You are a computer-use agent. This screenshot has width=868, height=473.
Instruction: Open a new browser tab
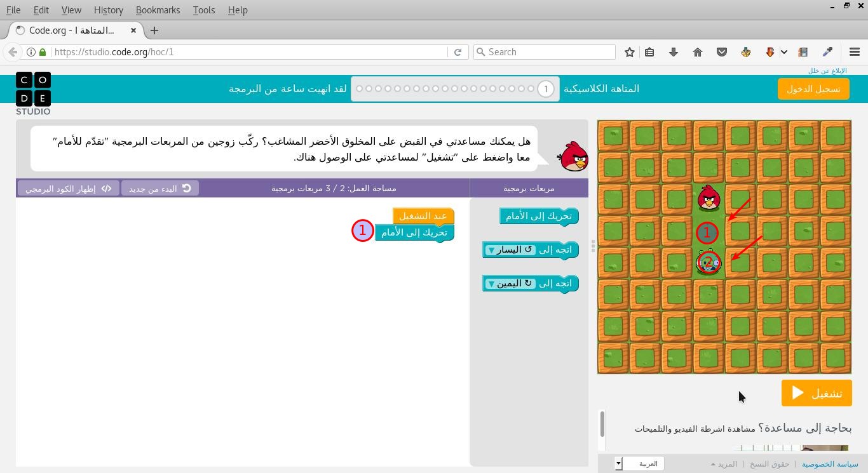click(x=154, y=30)
